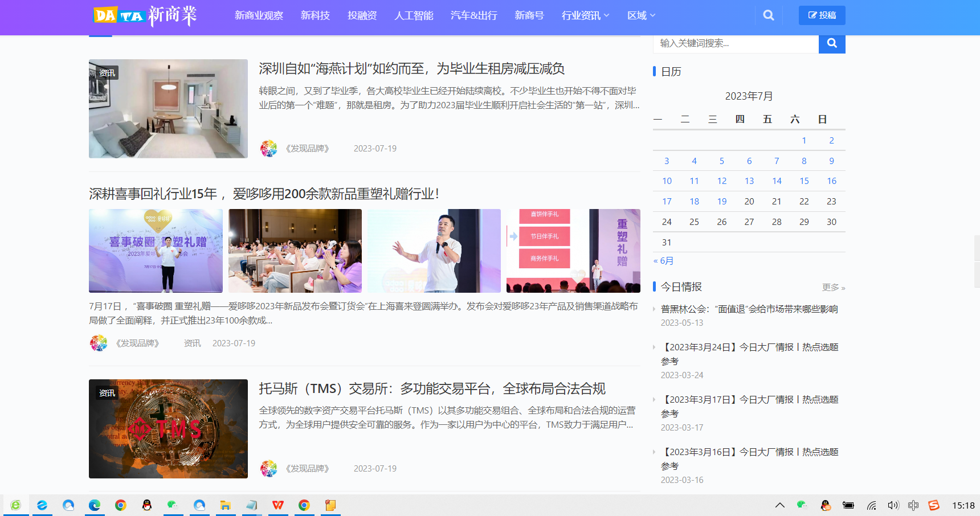The width and height of the screenshot is (980, 516).
Task: Open the QQ penguin taskbar icon
Action: pos(147,505)
